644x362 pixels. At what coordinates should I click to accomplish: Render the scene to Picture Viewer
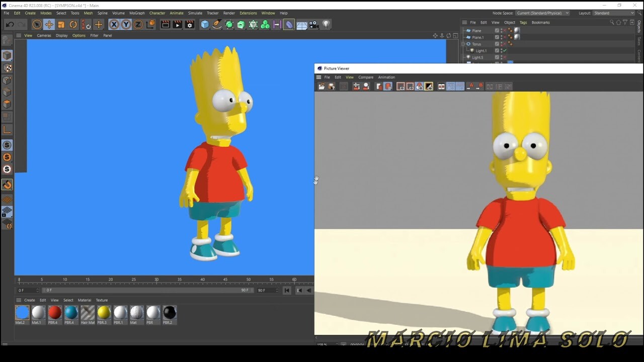click(x=178, y=24)
